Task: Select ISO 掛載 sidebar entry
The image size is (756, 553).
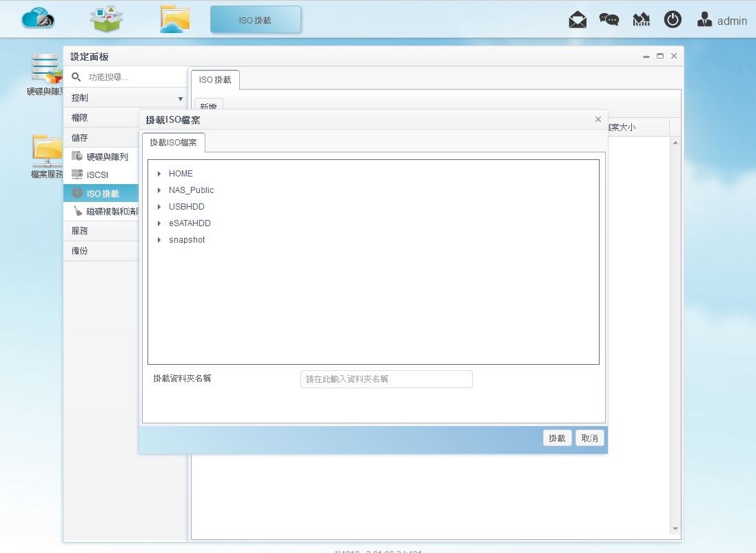Action: [x=101, y=194]
